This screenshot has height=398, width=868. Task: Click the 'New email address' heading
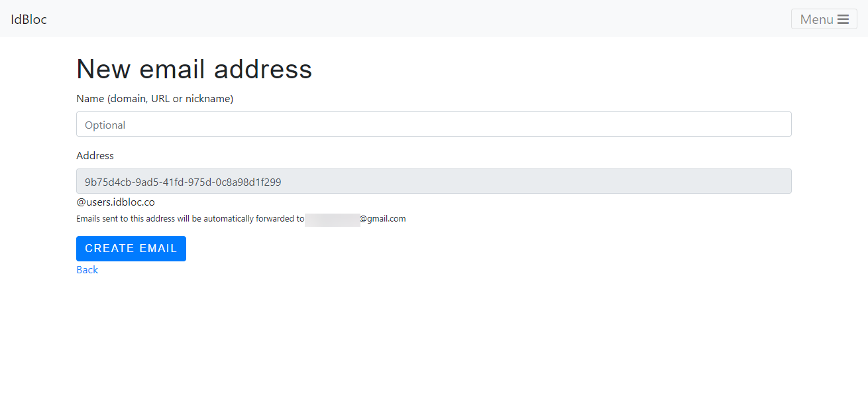tap(194, 69)
